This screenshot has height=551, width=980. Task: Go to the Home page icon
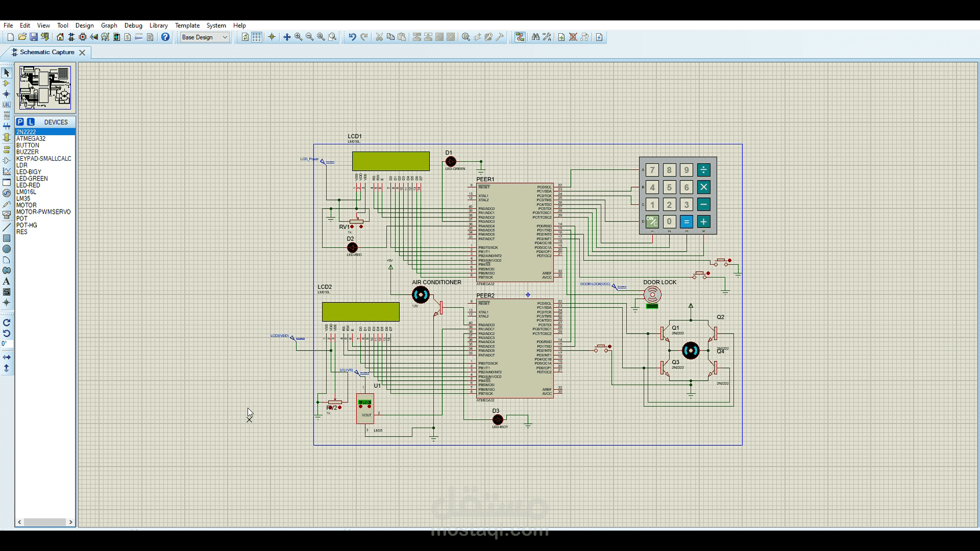point(60,37)
